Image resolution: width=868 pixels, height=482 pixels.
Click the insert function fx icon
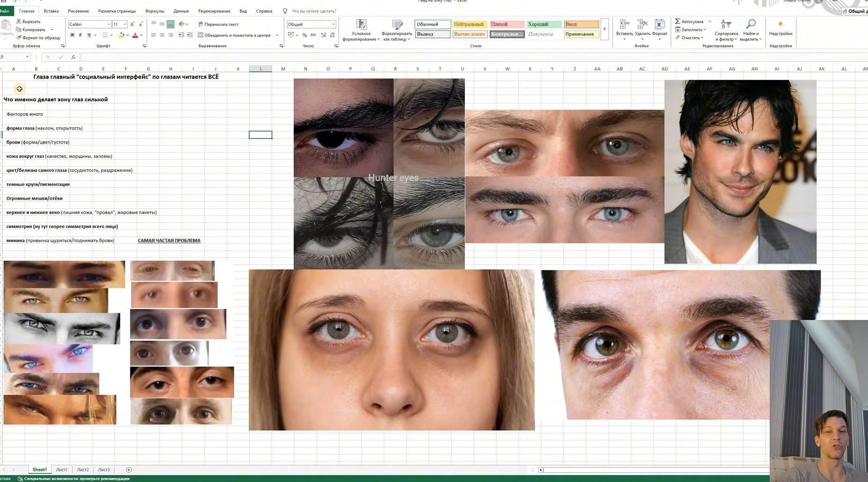(73, 57)
